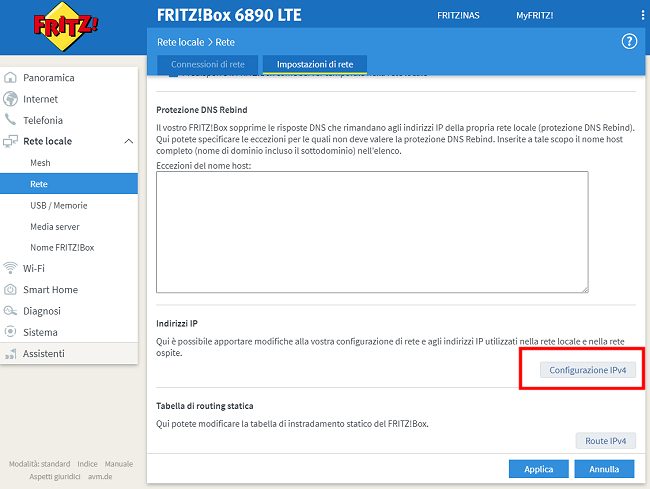Open the Manuale footer link
Viewport: 650px width, 489px height.
point(119,464)
